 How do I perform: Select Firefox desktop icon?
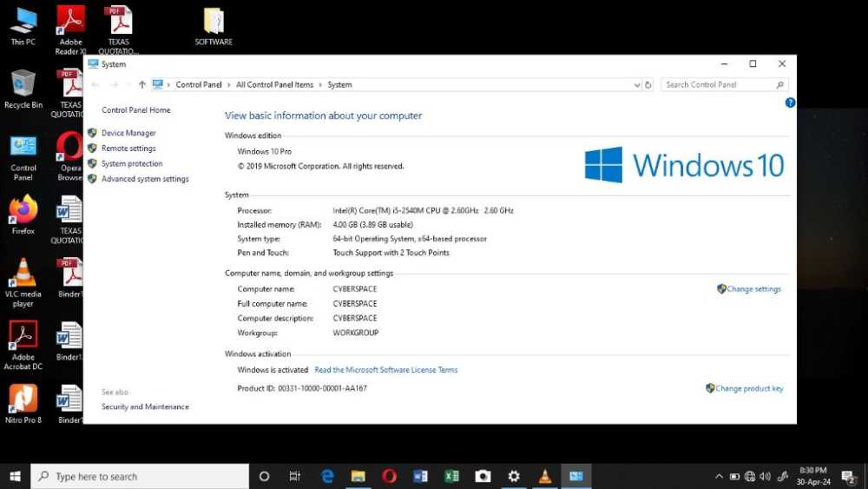click(23, 215)
